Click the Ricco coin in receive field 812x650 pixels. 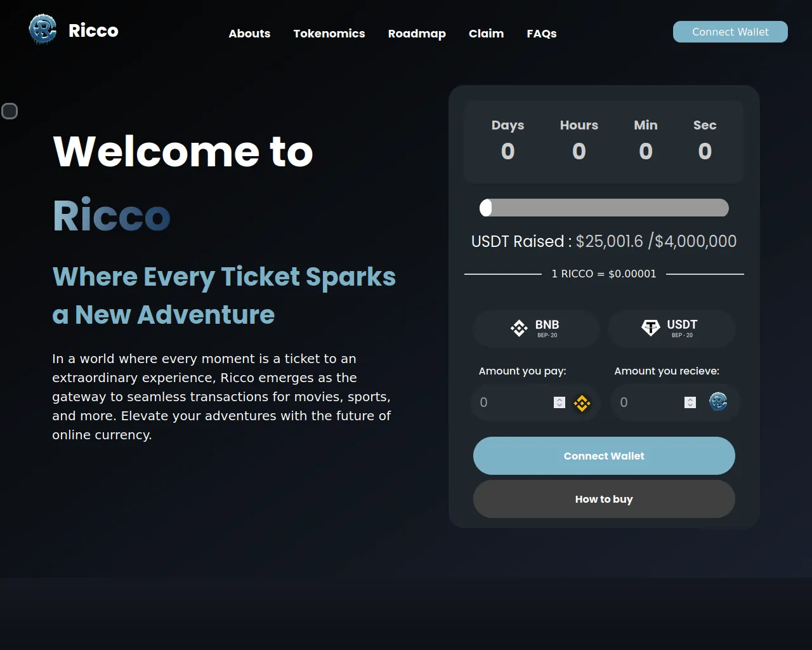[x=718, y=402]
